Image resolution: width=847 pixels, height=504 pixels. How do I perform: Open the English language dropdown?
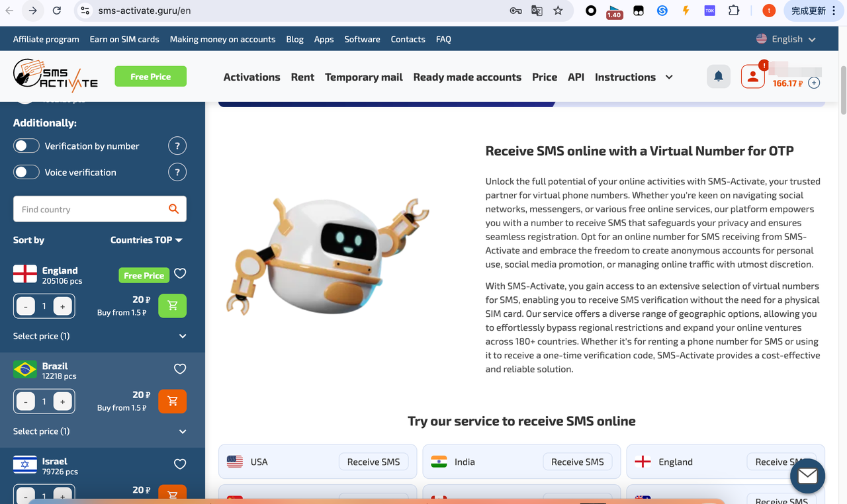(x=786, y=39)
